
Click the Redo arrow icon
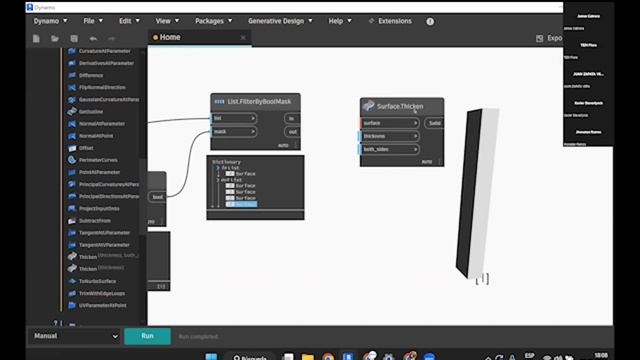pos(111,38)
